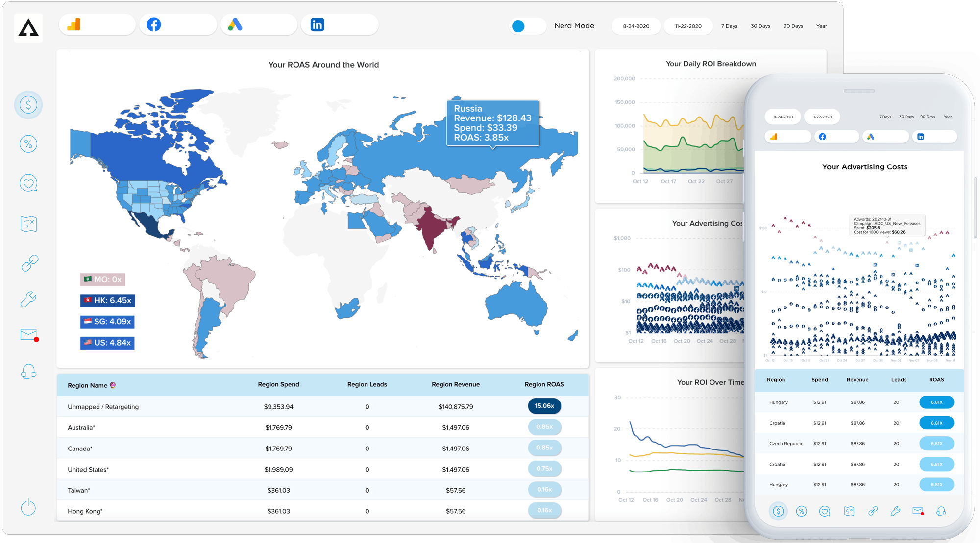Viewport: 980px width, 543px height.
Task: Click the chain link sidebar icon
Action: pyautogui.click(x=29, y=263)
